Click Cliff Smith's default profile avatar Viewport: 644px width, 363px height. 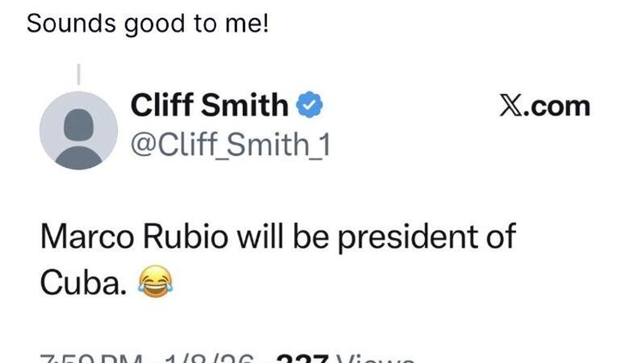point(78,130)
